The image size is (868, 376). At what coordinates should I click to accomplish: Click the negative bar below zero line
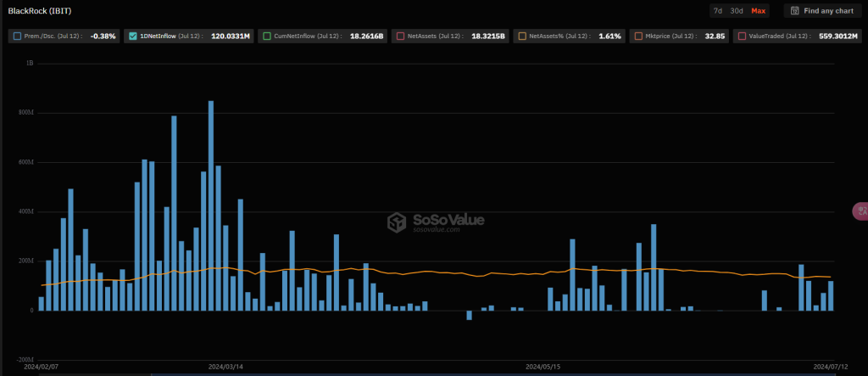pos(469,315)
